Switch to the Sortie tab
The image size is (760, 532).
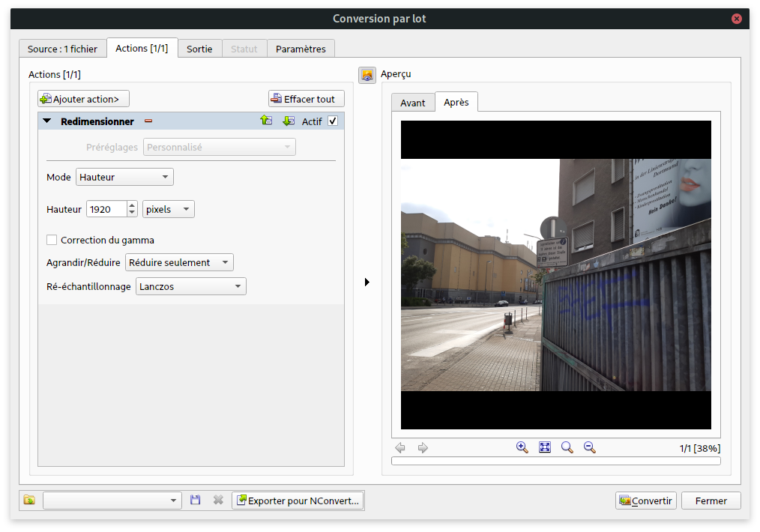199,49
